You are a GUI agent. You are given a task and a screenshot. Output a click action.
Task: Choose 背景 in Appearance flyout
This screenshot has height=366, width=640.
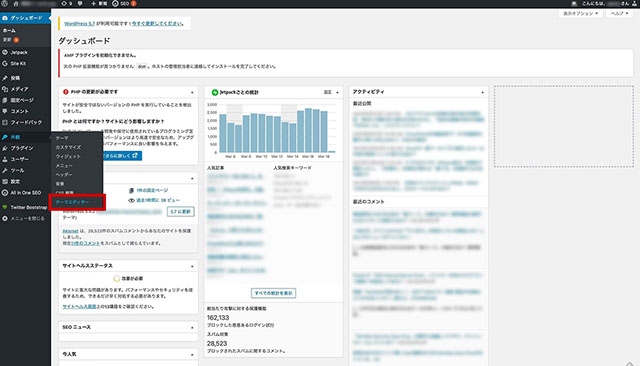click(60, 184)
